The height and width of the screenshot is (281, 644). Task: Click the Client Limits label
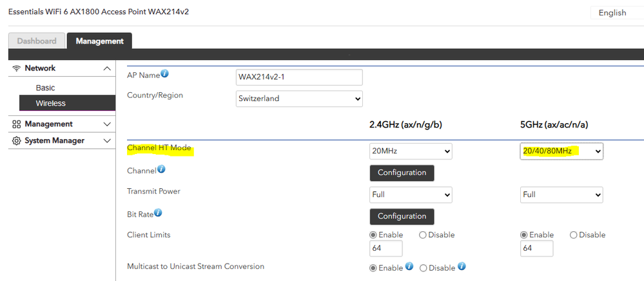pyautogui.click(x=149, y=235)
